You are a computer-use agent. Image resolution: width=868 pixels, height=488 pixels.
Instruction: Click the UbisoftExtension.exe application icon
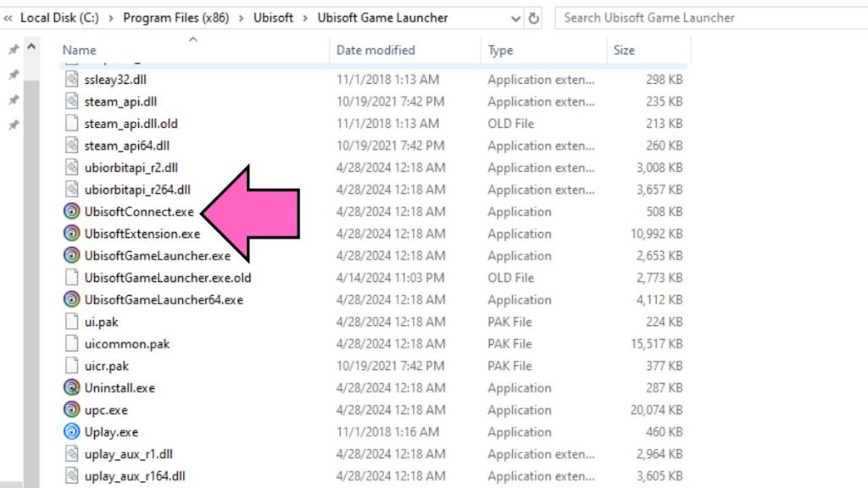tap(71, 234)
